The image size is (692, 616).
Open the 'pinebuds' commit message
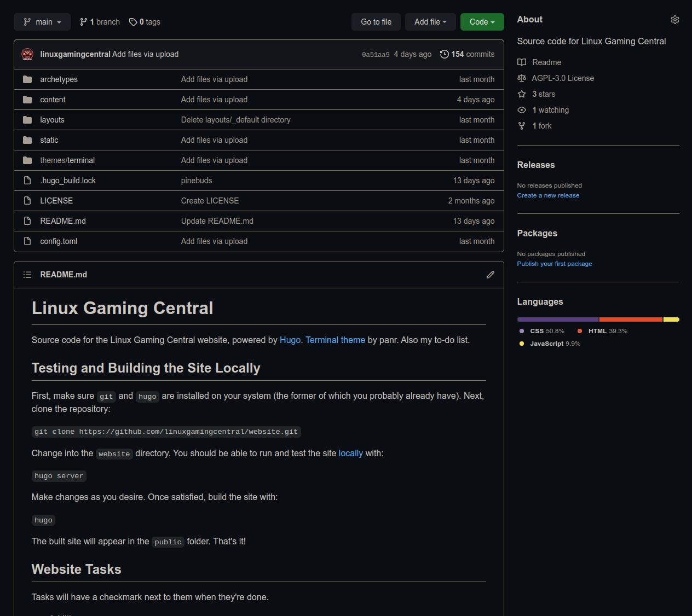pos(197,181)
